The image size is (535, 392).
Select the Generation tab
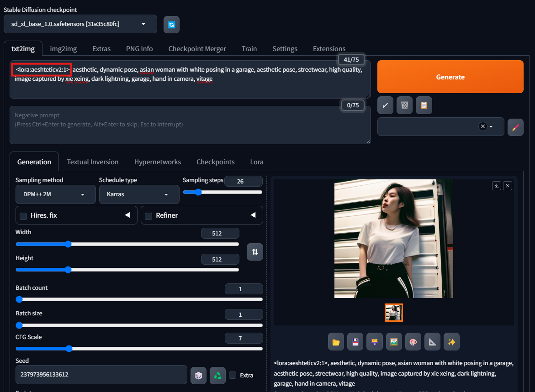[x=34, y=162]
